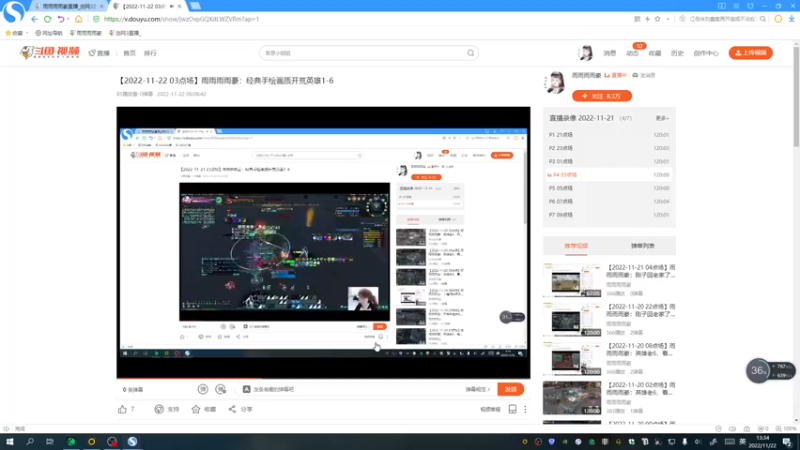
Task: Click the site search input box
Action: pyautogui.click(x=364, y=53)
